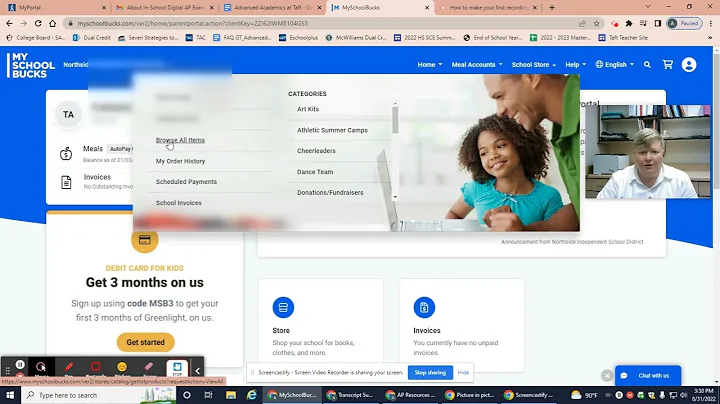
Task: Select the Dance Team category
Action: pos(315,172)
